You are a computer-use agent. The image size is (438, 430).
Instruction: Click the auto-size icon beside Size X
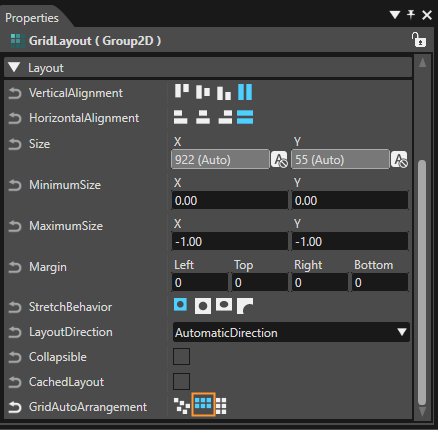tap(279, 159)
